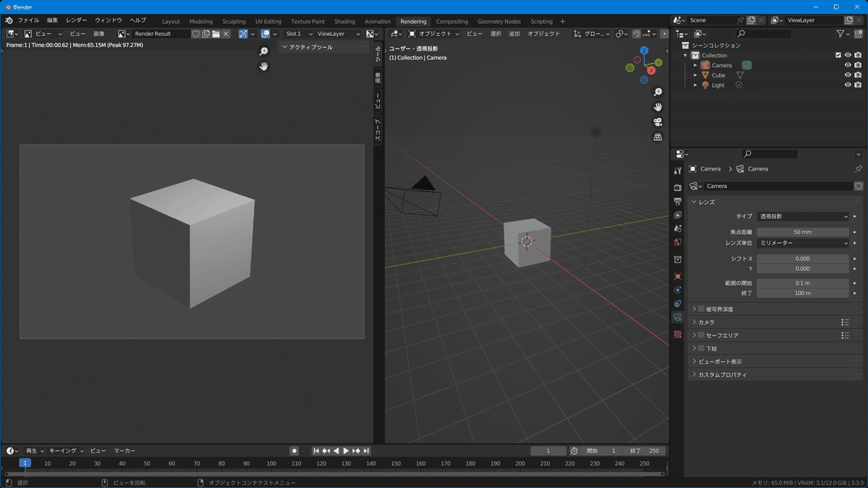The image size is (868, 488).
Task: Open the Output properties tab
Action: [x=678, y=201]
